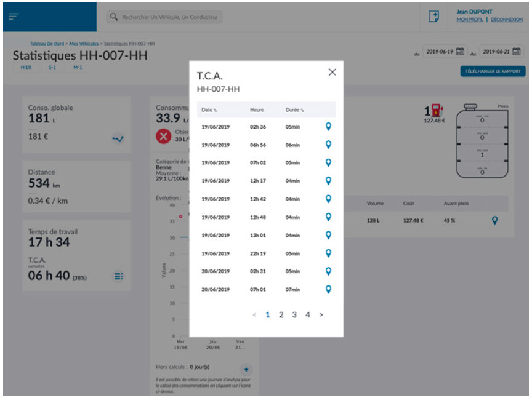Open T.C.A. details list icon
This screenshot has height=398, width=532.
pos(118,276)
